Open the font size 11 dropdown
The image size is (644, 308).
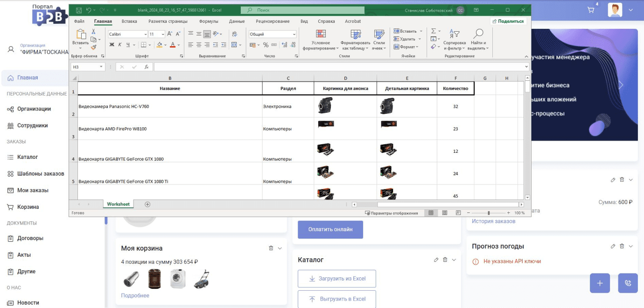click(163, 34)
